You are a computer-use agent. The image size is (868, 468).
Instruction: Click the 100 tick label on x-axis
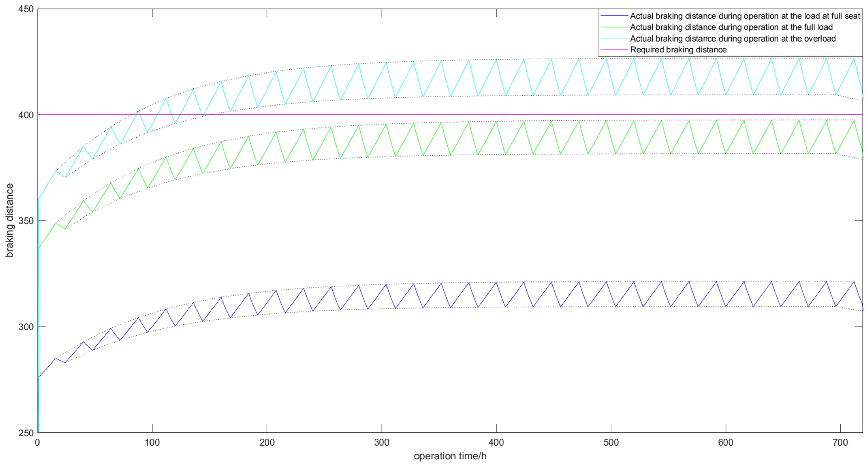pyautogui.click(x=152, y=442)
